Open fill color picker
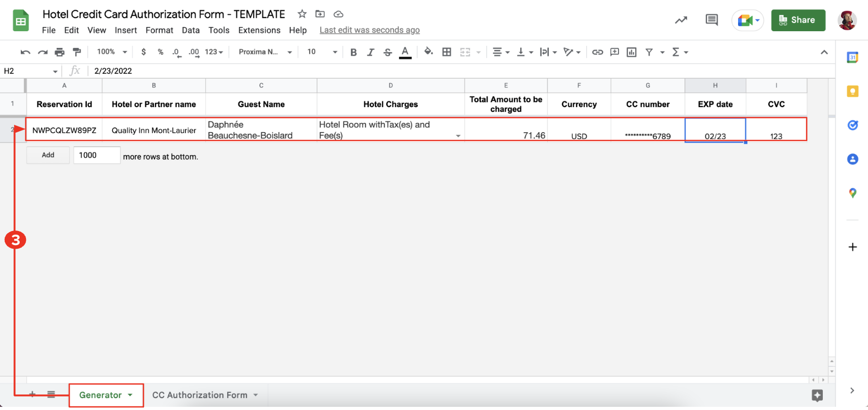868x410 pixels. tap(428, 52)
